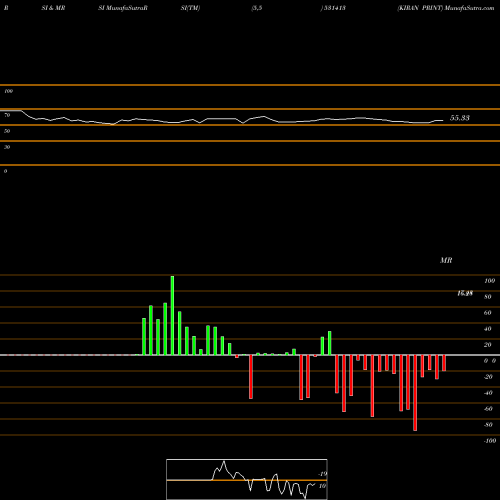
Task: Click the white RSI line near its right end
Action: pyautogui.click(x=438, y=120)
